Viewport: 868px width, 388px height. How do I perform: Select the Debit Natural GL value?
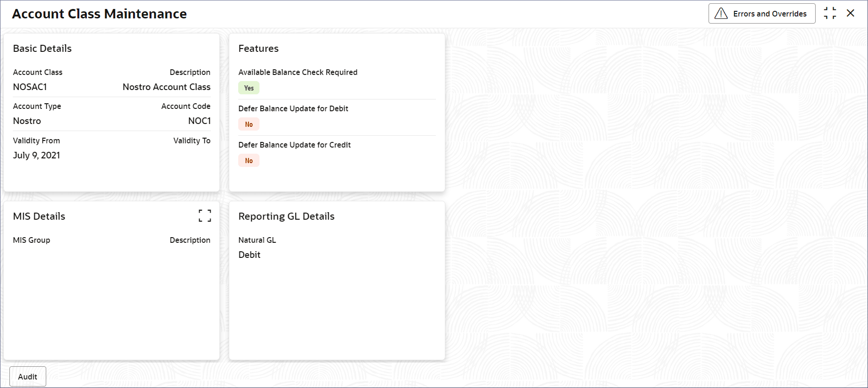click(250, 255)
